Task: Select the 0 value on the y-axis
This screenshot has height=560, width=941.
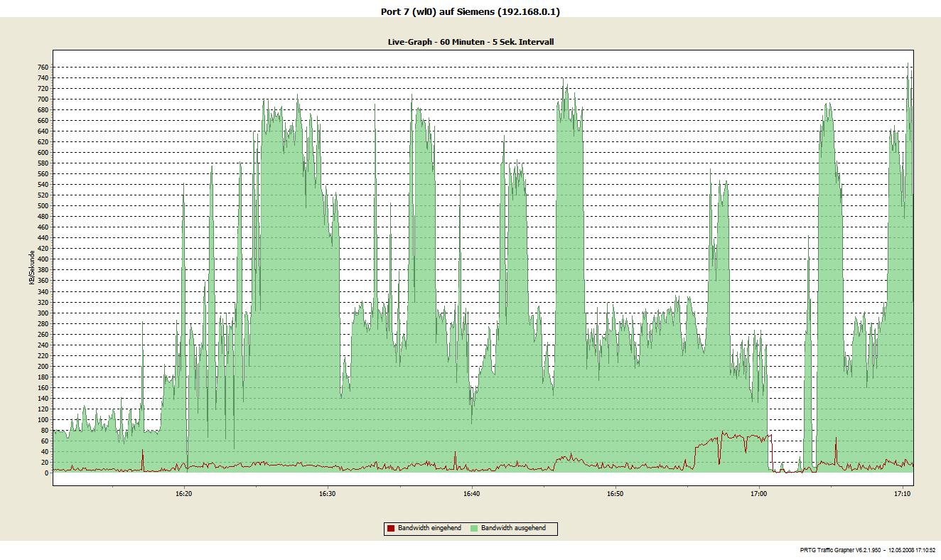Action: coord(46,473)
